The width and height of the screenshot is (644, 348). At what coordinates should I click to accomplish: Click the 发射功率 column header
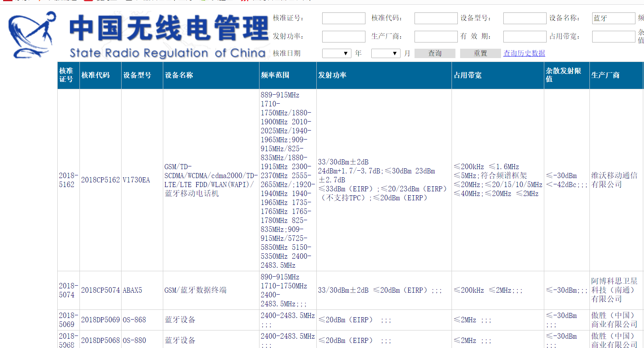pos(384,75)
